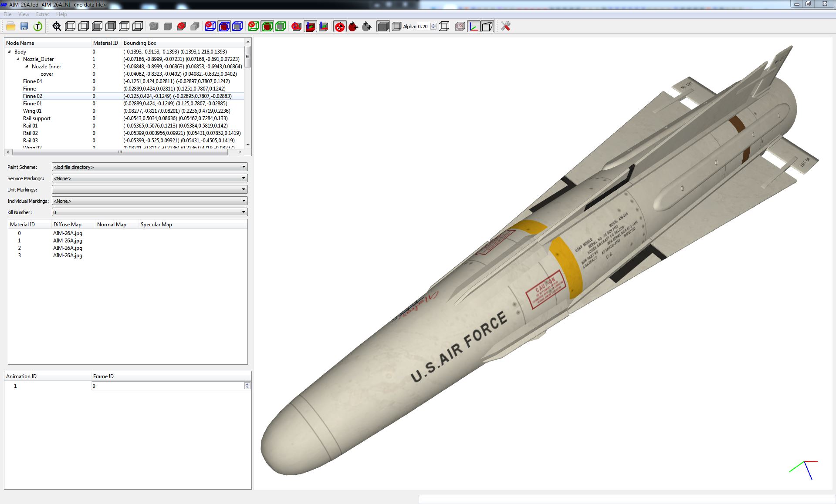Toggle the coordinate axes display button
The height and width of the screenshot is (504, 836).
click(x=474, y=27)
